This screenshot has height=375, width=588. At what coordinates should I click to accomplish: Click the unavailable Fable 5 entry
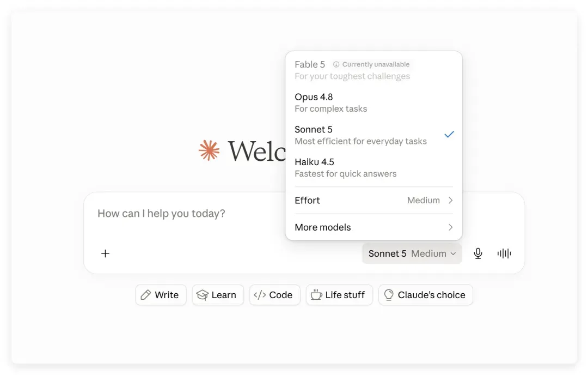(374, 70)
